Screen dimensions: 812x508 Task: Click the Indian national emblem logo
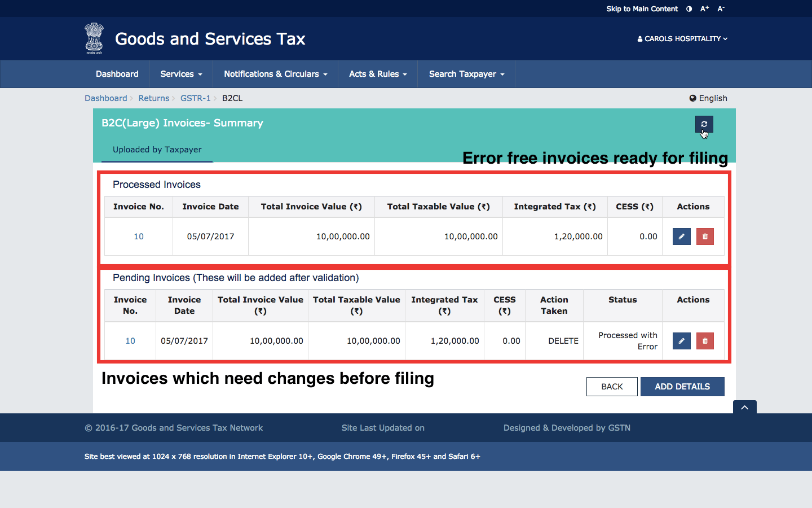pyautogui.click(x=94, y=38)
